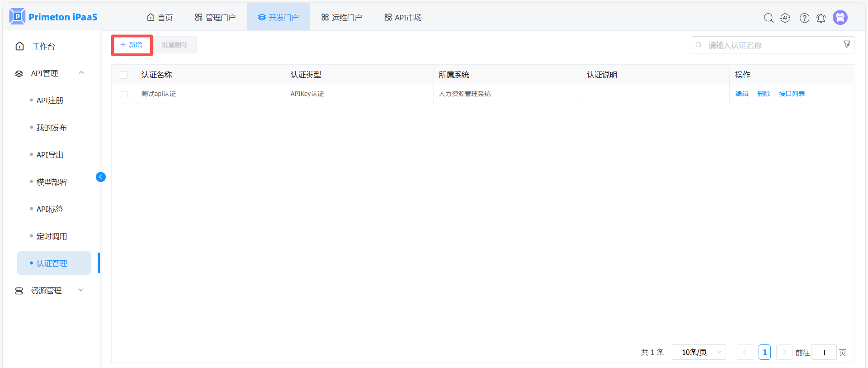Screen dimensions: 868x368
Task: Click the 接口列表 link in the row
Action: point(791,94)
